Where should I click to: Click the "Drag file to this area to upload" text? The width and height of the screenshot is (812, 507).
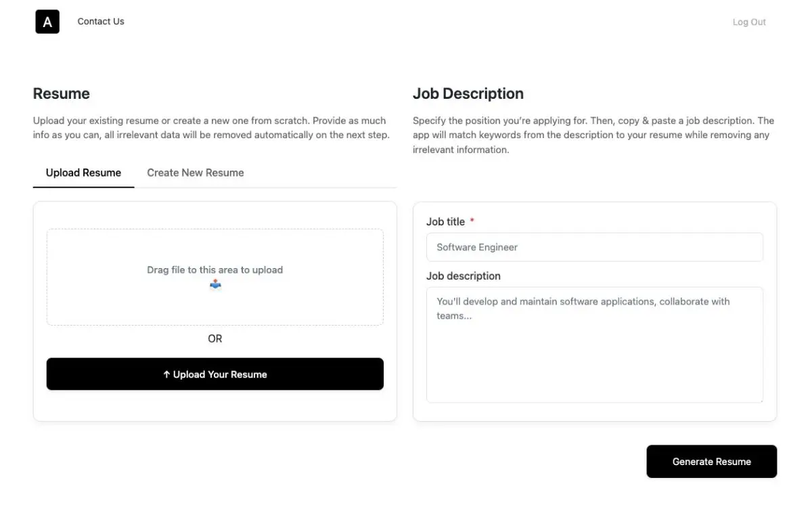(215, 269)
